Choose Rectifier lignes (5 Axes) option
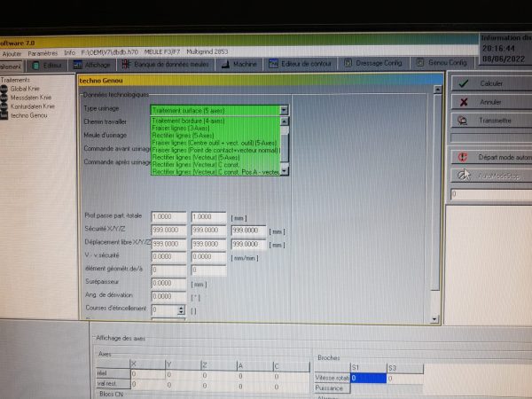 tap(181, 136)
